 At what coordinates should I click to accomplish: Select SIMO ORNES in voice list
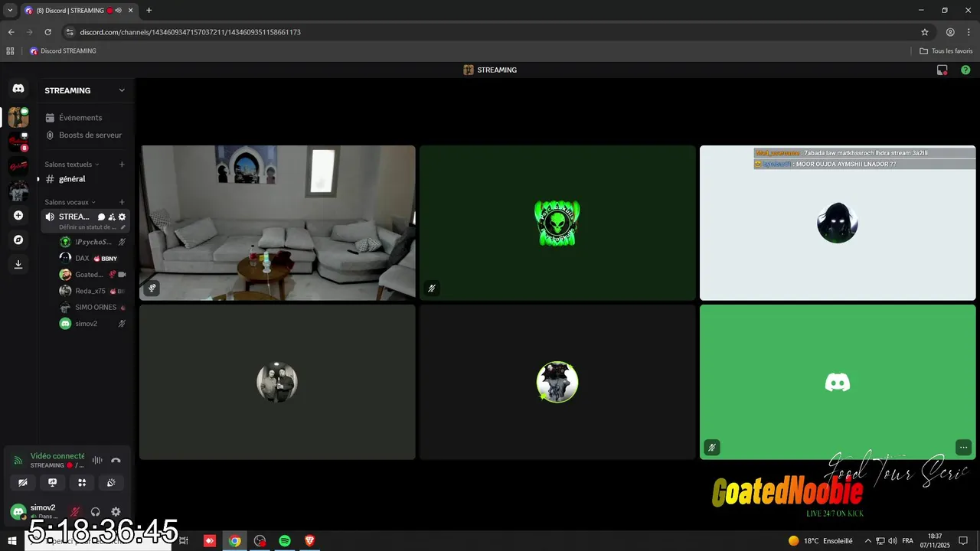pos(93,308)
